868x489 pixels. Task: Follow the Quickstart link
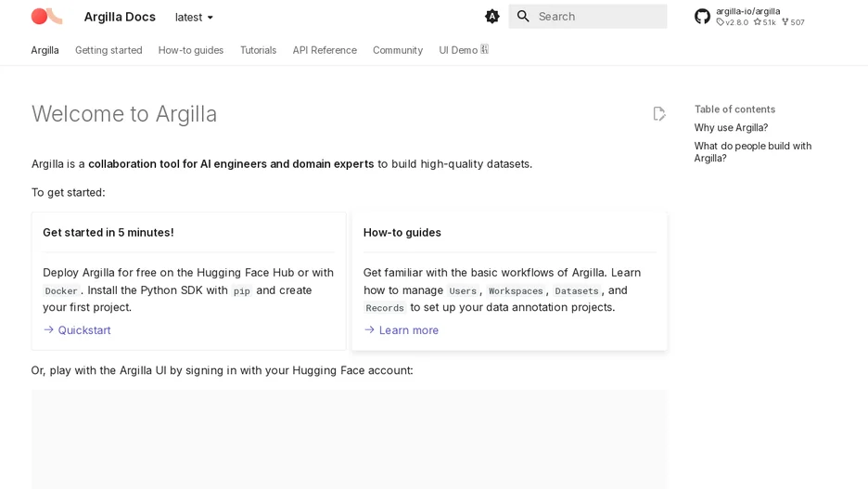(84, 330)
